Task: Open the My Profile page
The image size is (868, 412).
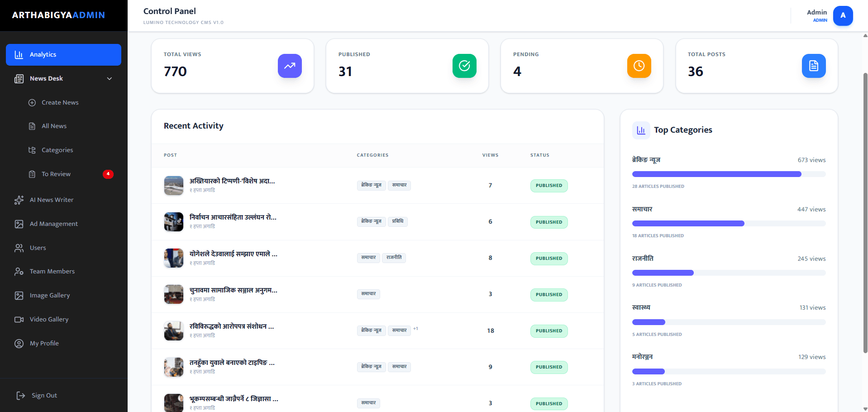Action: (x=43, y=343)
